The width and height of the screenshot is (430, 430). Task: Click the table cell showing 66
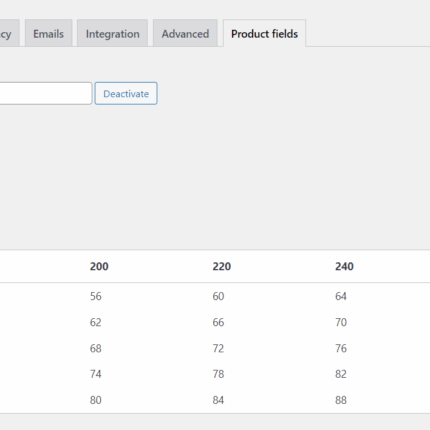(x=218, y=322)
